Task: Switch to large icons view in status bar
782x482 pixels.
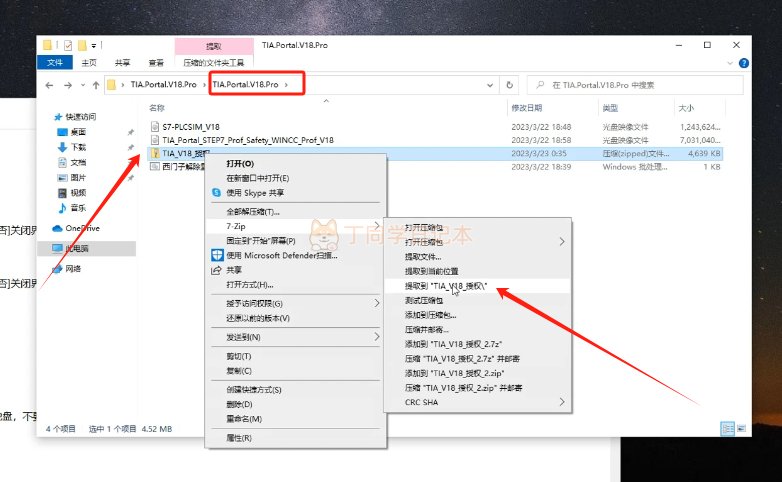Action: pos(741,428)
